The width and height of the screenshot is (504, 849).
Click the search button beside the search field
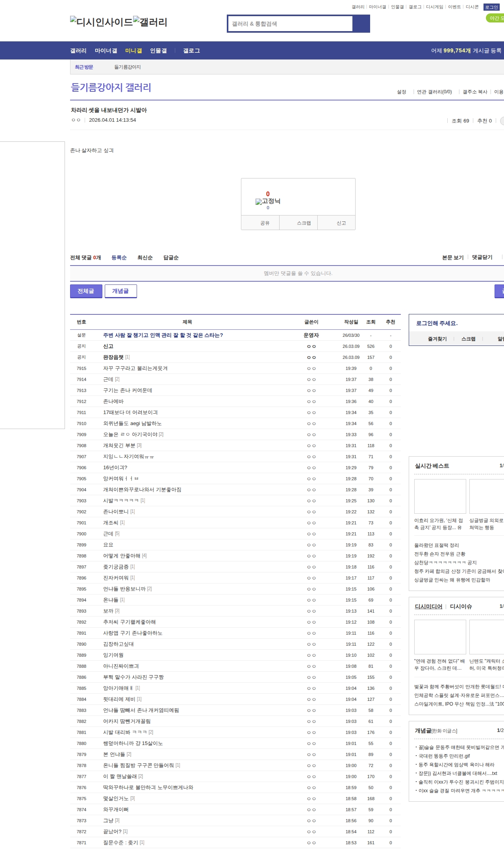361,24
